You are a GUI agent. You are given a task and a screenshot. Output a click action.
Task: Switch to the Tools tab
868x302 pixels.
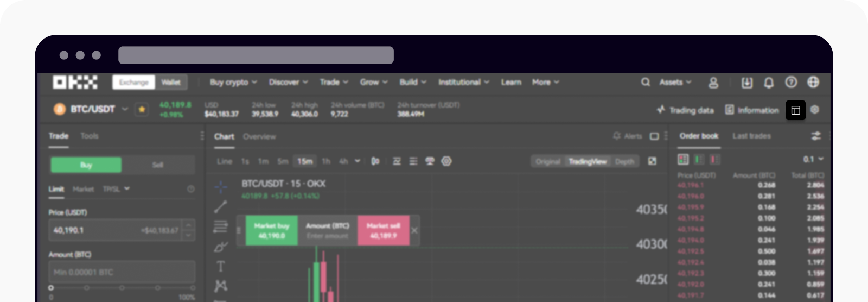tap(90, 136)
